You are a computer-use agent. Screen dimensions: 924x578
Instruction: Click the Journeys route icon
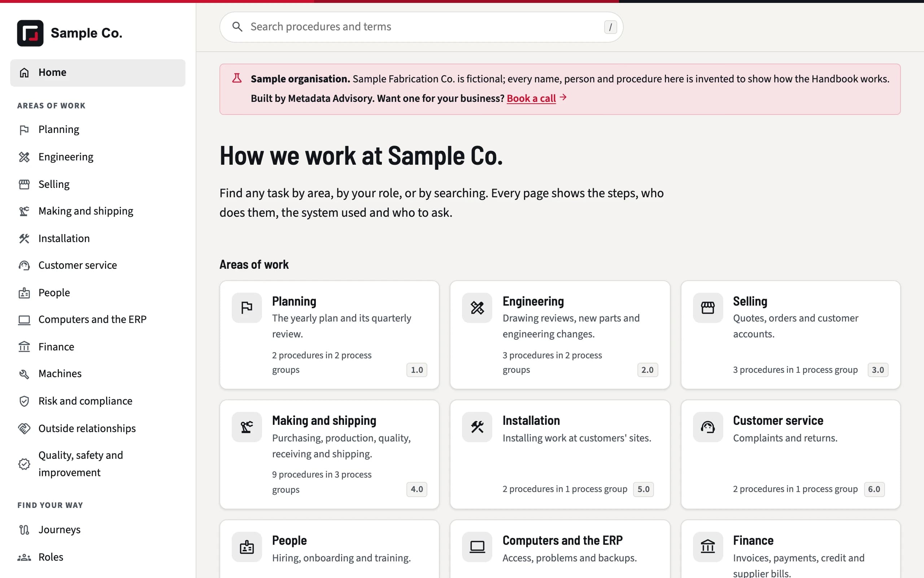coord(24,530)
